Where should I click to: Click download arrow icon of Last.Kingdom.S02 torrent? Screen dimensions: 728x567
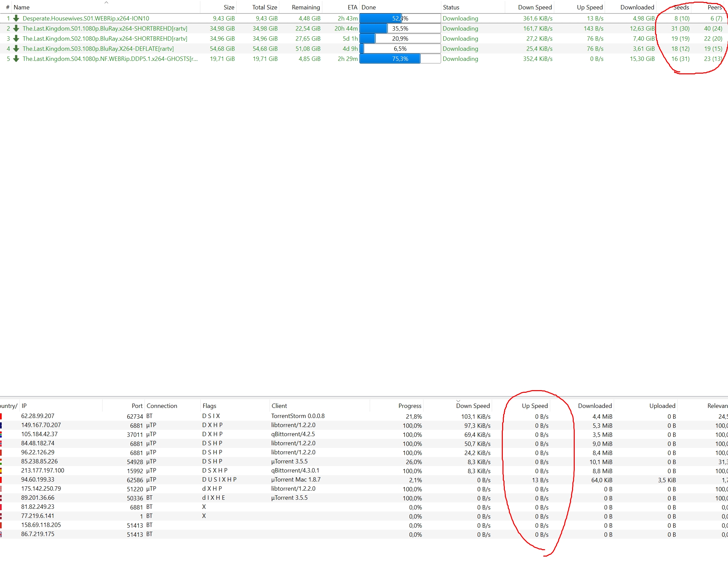coord(16,39)
